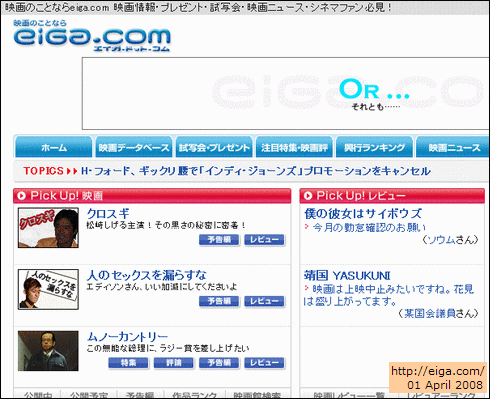Click the エディソンさん tagline text

(162, 287)
